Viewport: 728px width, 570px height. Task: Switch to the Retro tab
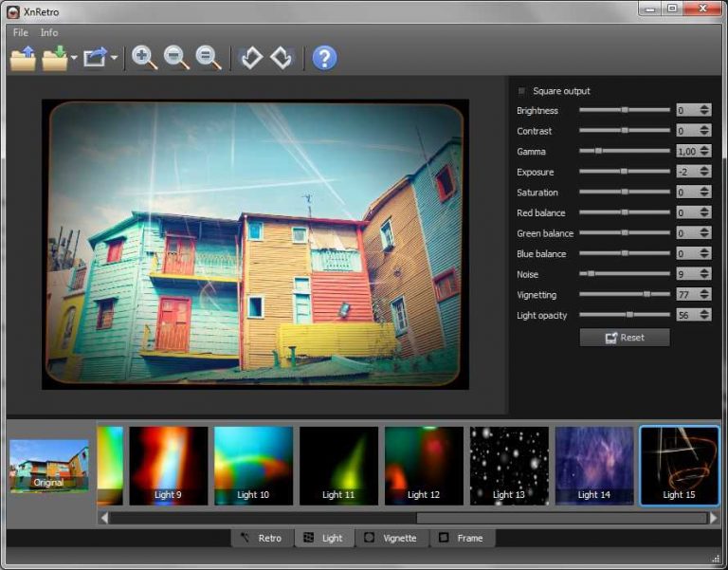coord(262,538)
